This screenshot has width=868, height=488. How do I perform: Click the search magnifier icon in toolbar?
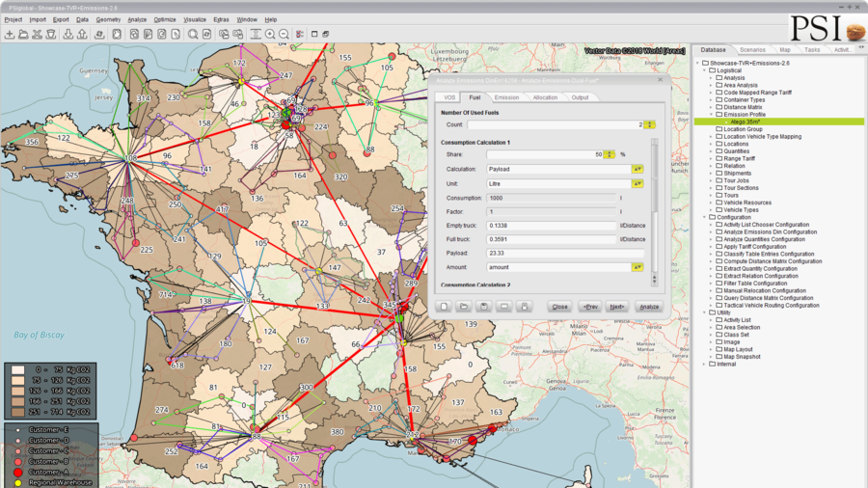[193, 34]
